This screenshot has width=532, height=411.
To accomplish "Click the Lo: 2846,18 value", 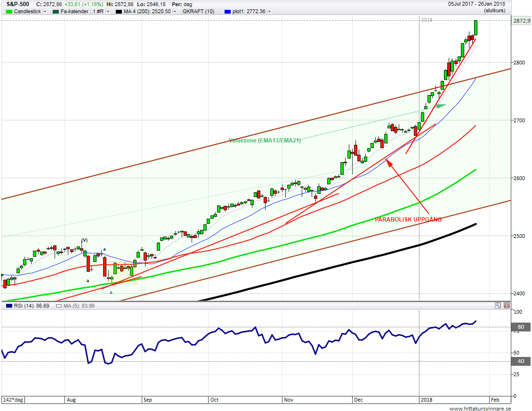I will point(151,4).
